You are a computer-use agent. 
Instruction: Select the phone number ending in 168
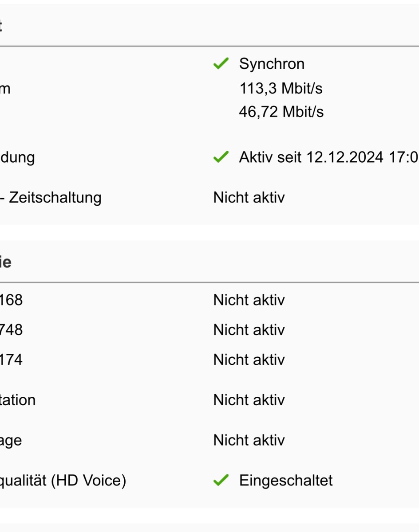(x=11, y=300)
